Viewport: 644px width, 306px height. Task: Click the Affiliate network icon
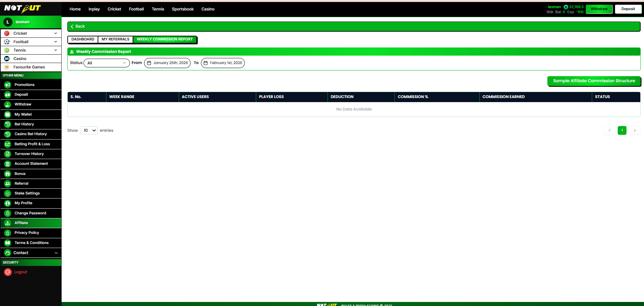(8, 223)
